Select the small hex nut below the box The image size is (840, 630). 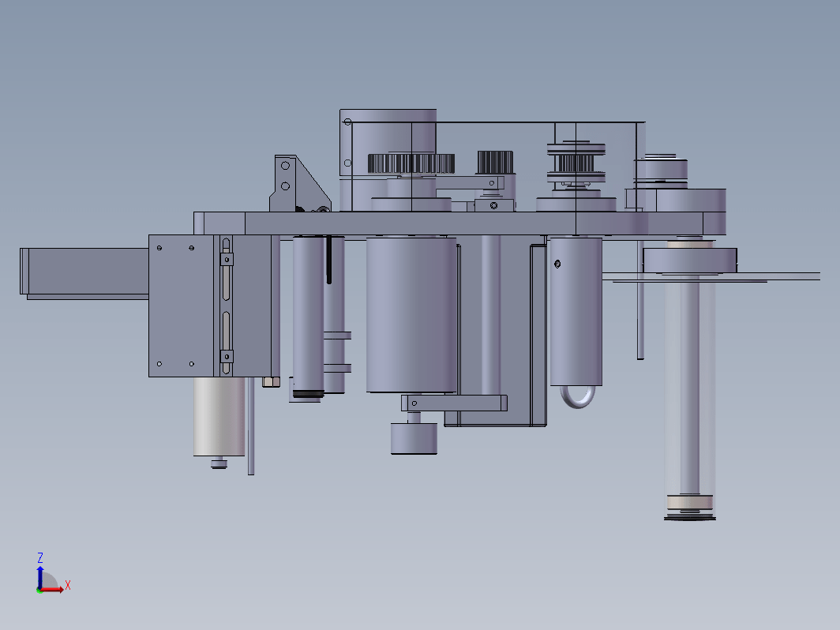tap(271, 381)
